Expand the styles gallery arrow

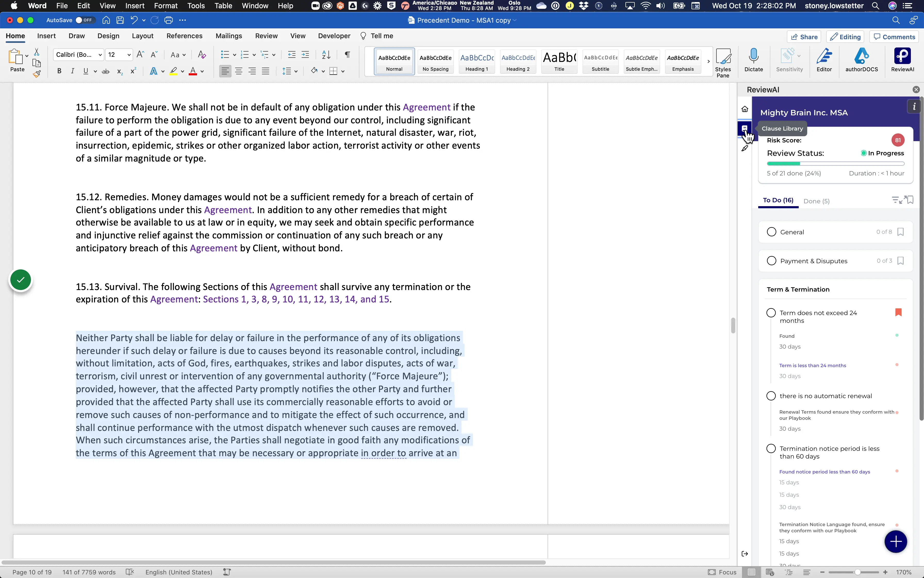[x=708, y=62]
